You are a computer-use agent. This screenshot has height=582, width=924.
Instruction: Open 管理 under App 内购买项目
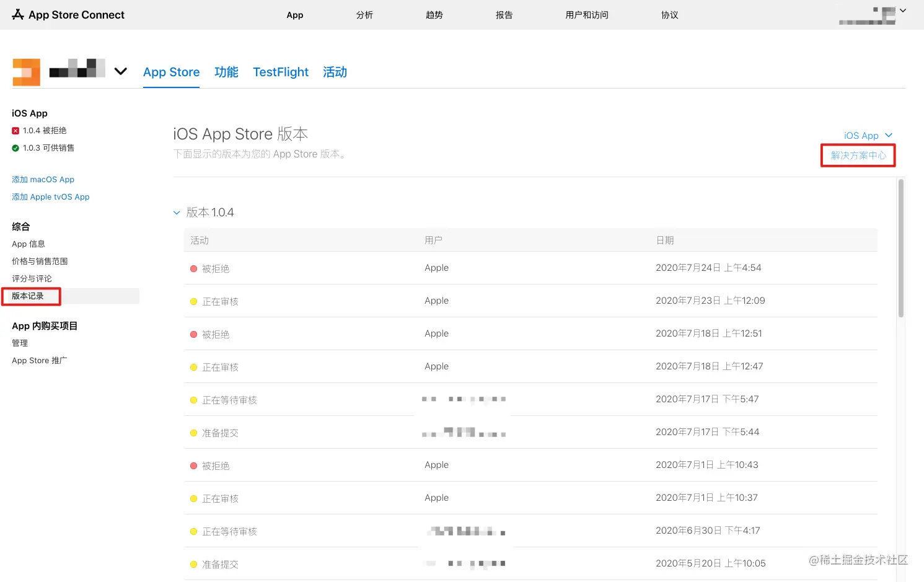[20, 343]
